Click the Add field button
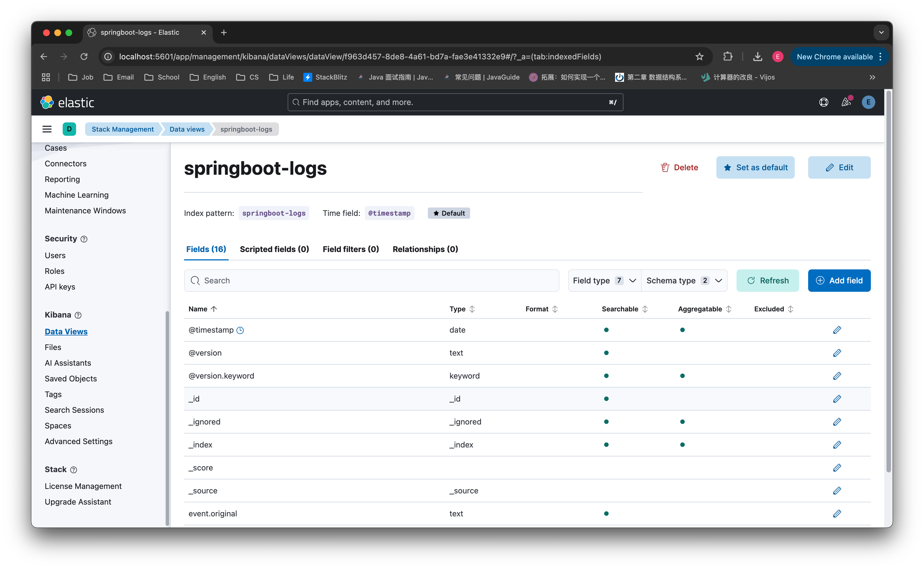The image size is (924, 569). (839, 280)
